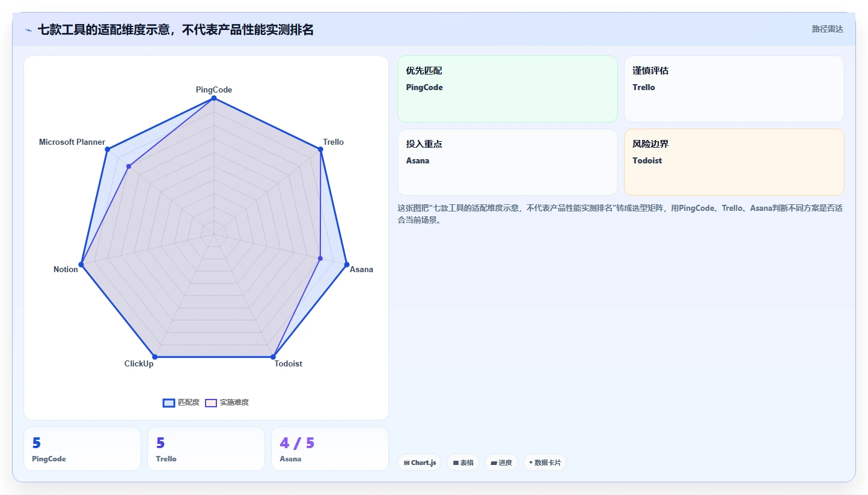Click the PingCode score 5 stat card
The image size is (868, 495).
tap(82, 449)
